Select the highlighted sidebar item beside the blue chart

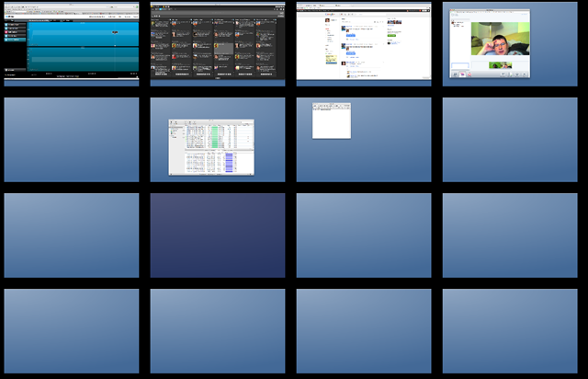pyautogui.click(x=15, y=40)
